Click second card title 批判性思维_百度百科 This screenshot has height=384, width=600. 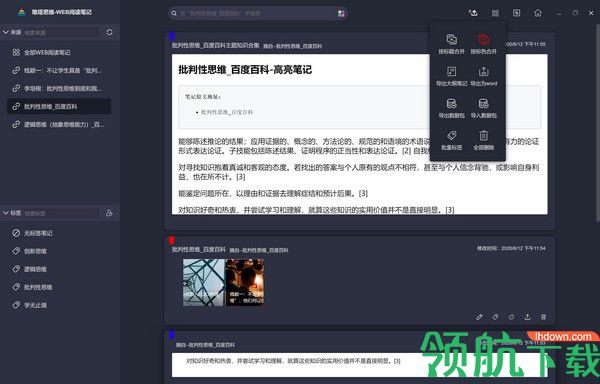(x=199, y=249)
